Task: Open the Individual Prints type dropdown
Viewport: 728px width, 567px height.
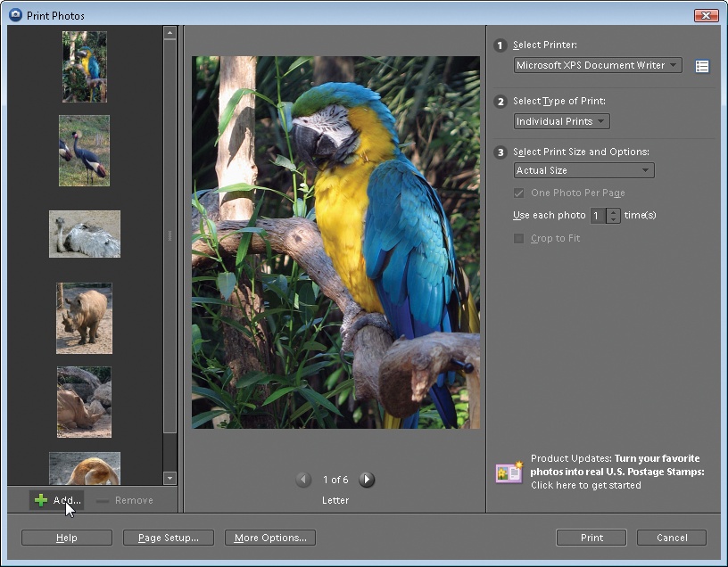Action: (x=561, y=121)
